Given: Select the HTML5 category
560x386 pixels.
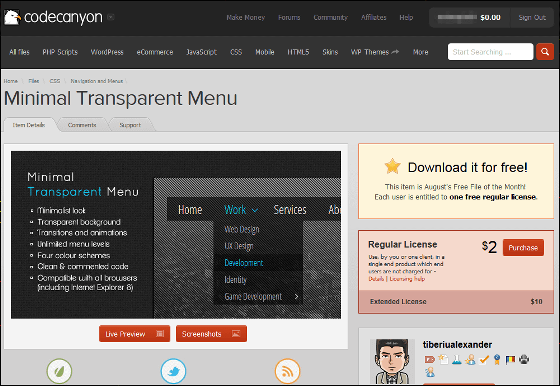Looking at the screenshot, I should point(298,52).
